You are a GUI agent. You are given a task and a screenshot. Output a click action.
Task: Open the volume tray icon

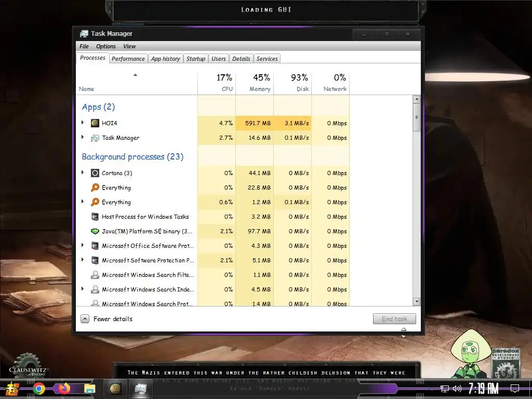(x=457, y=389)
